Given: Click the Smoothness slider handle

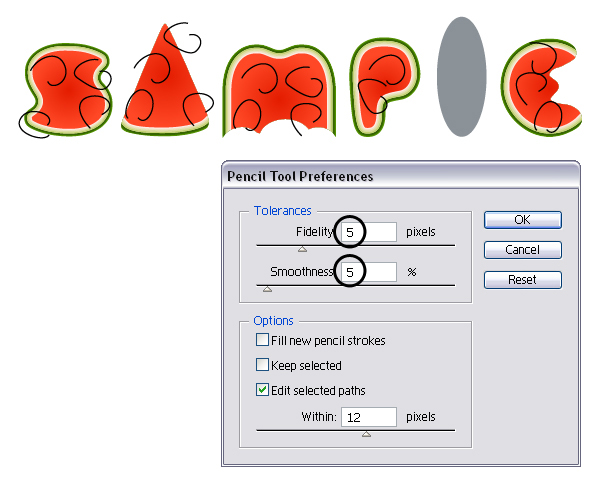Looking at the screenshot, I should [x=267, y=289].
